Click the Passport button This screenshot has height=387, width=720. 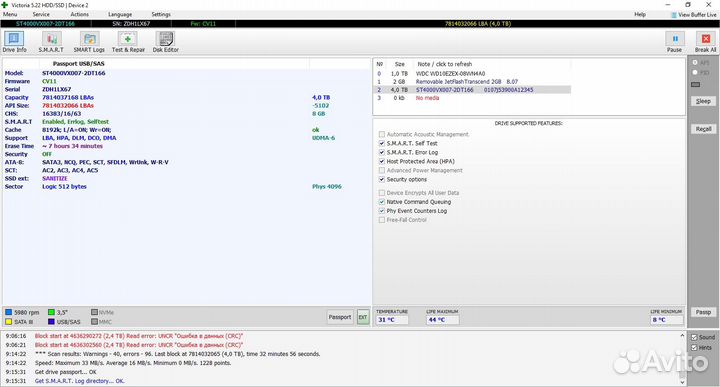(x=340, y=317)
